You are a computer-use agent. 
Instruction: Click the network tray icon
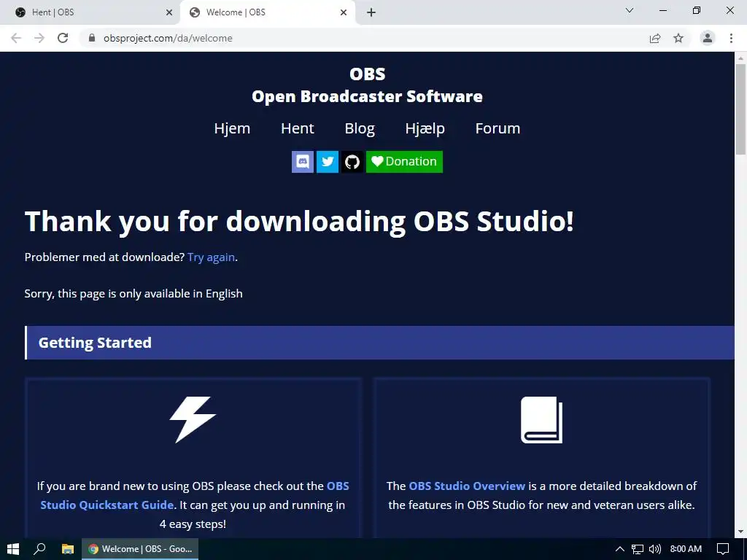pyautogui.click(x=638, y=549)
